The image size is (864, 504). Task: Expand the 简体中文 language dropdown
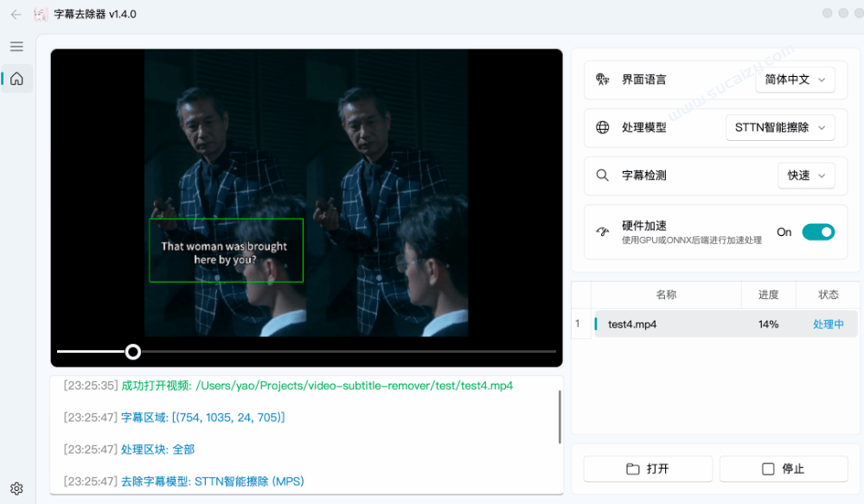pos(795,80)
